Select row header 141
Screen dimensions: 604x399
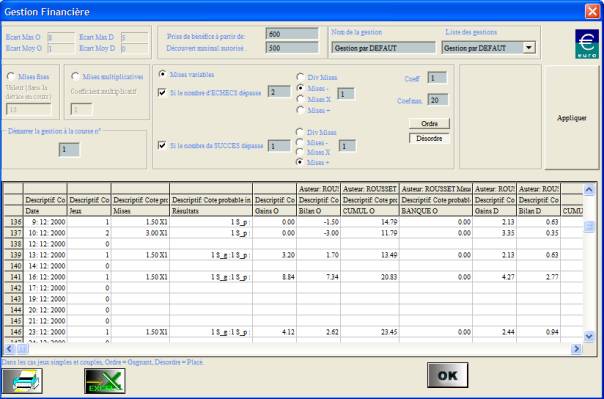pos(13,277)
